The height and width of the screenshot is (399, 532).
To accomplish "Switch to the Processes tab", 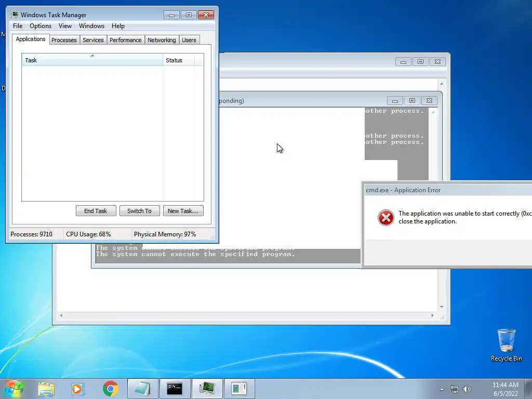I will (64, 40).
